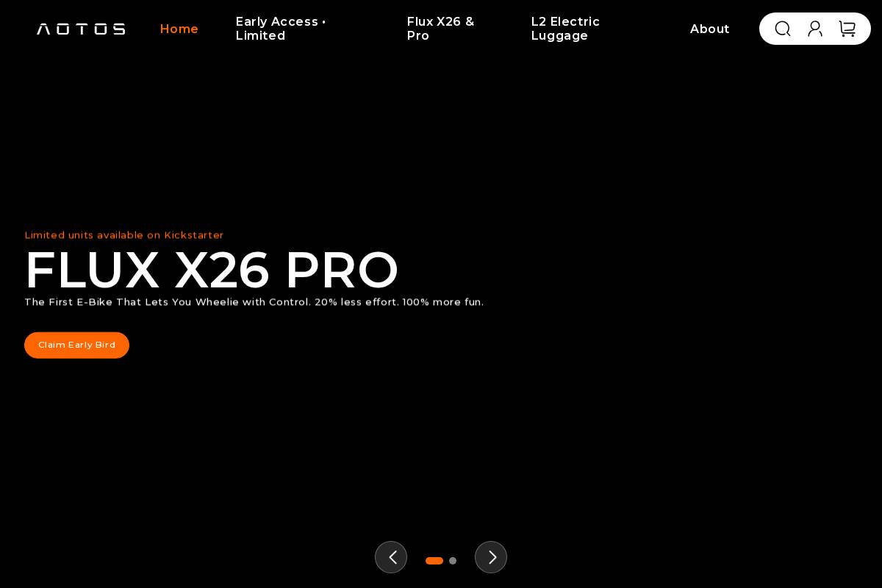Open the shopping cart icon
The height and width of the screenshot is (588, 882).
tap(847, 29)
